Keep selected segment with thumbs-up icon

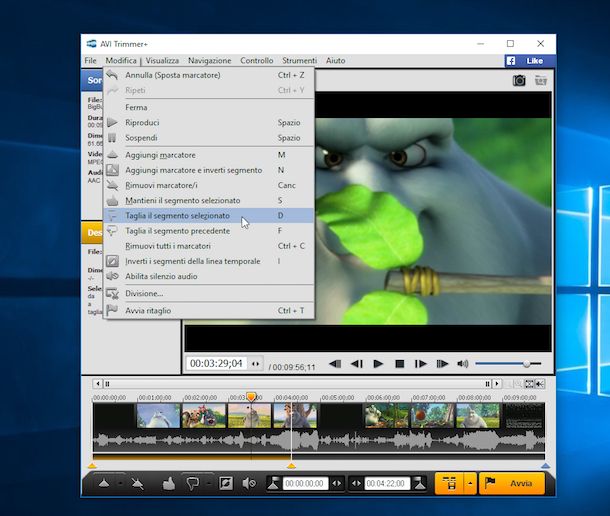pyautogui.click(x=168, y=484)
